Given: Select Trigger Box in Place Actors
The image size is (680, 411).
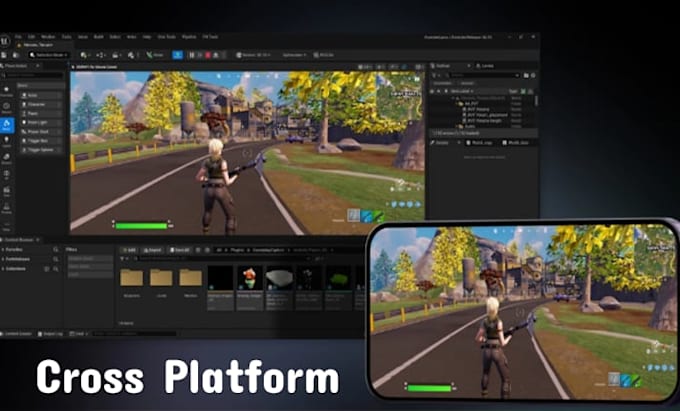Looking at the screenshot, I should [x=42, y=141].
